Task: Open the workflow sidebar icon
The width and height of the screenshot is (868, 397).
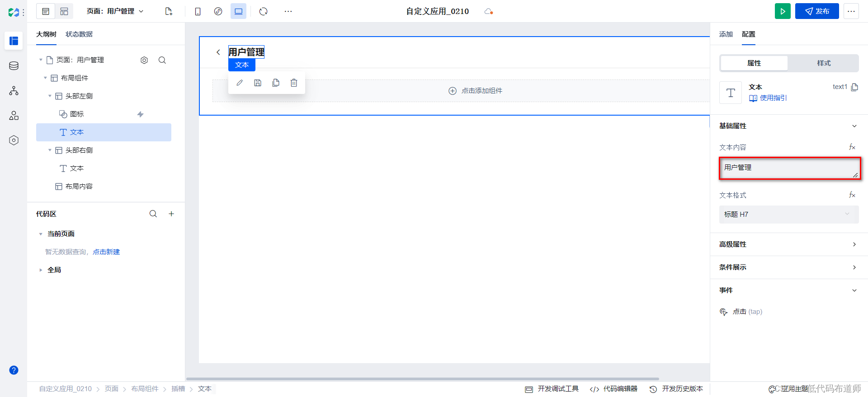Action: point(14,91)
